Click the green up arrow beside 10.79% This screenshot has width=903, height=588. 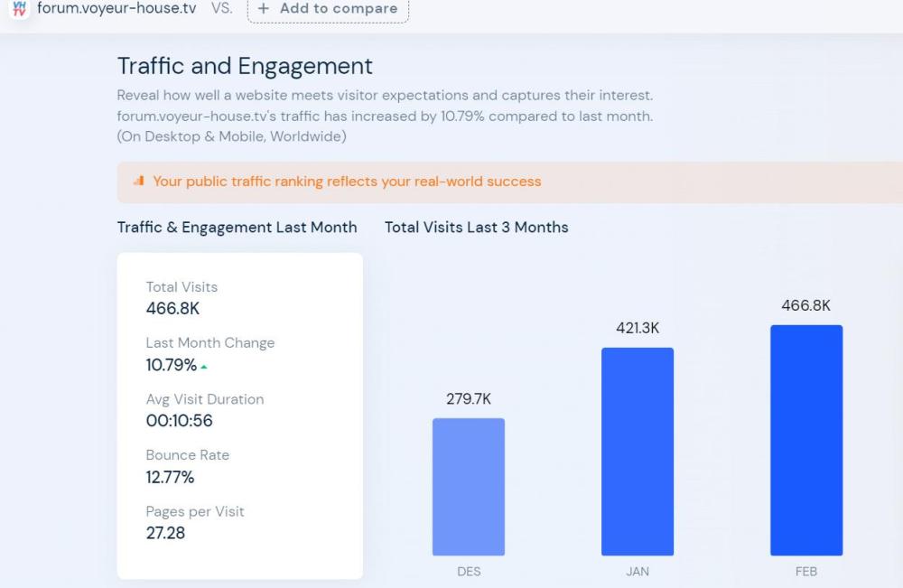coord(204,367)
